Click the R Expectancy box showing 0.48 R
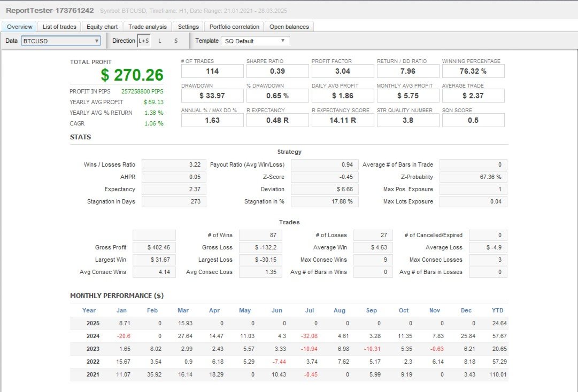This screenshot has width=578, height=392. (x=278, y=120)
